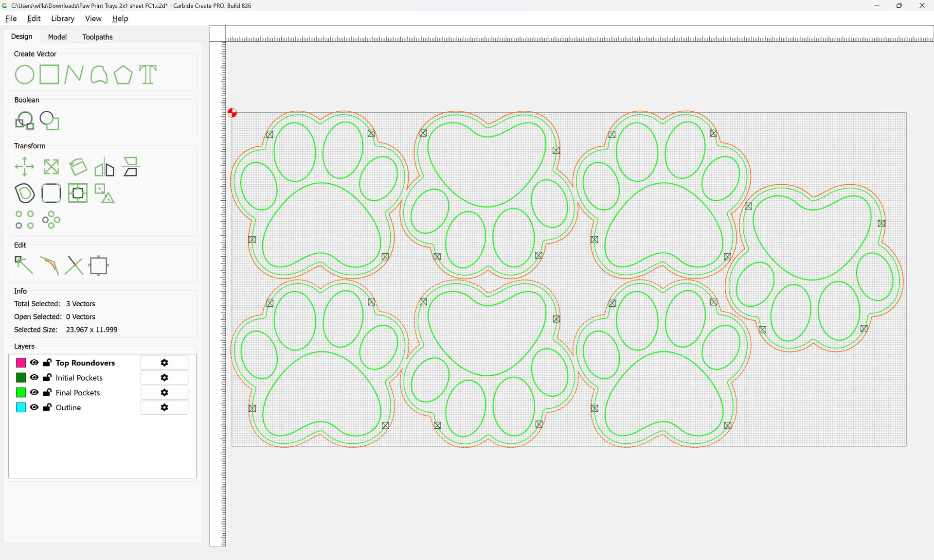Click the red origin marker on canvas
The height and width of the screenshot is (560, 934).
(233, 113)
